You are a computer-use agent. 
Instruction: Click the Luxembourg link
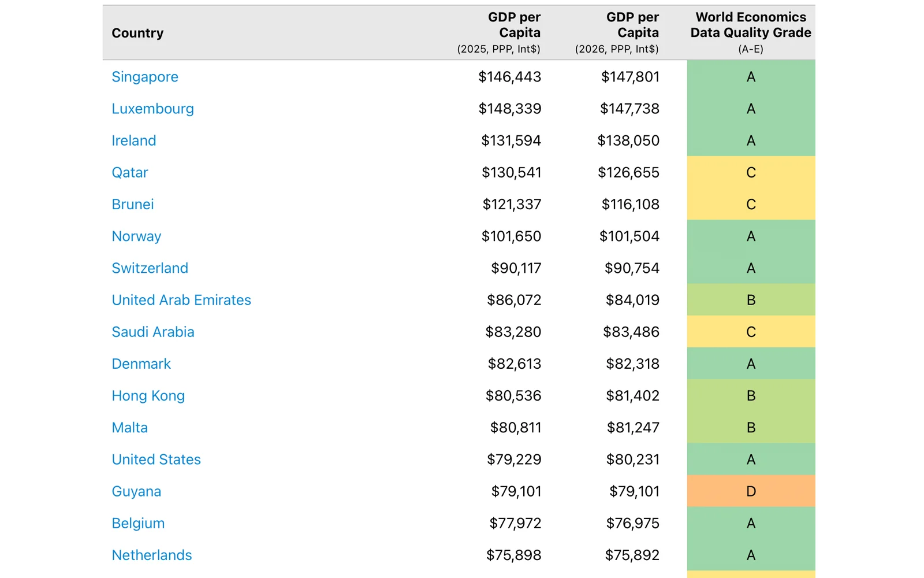click(x=152, y=109)
